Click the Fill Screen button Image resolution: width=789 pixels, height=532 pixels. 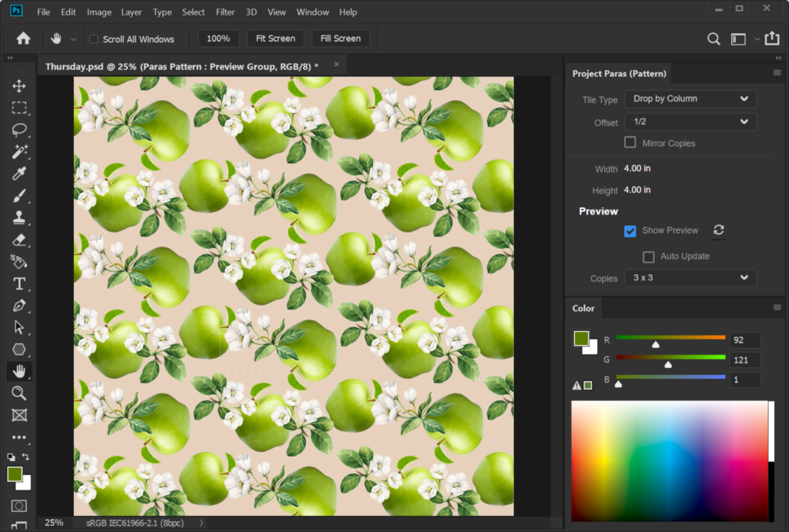pos(340,38)
